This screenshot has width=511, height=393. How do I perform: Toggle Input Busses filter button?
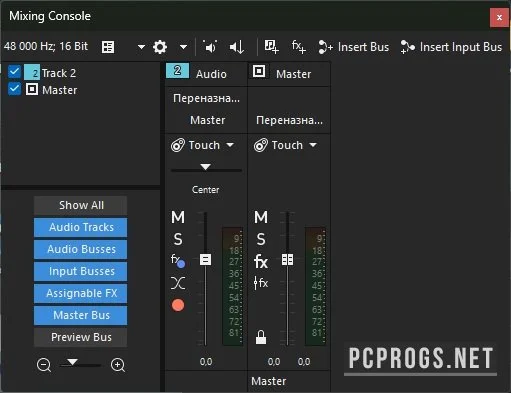pyautogui.click(x=80, y=271)
